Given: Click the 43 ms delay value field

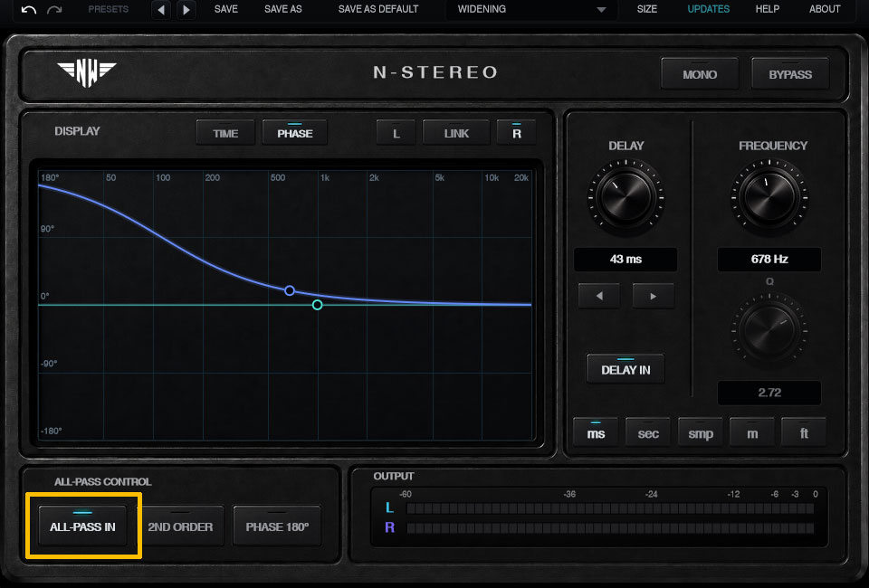Looking at the screenshot, I should [x=625, y=259].
